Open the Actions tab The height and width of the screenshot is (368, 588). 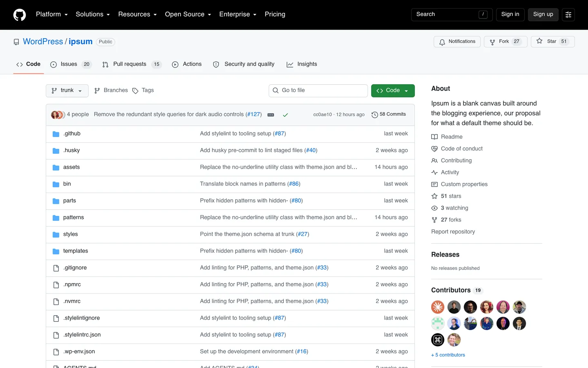click(x=187, y=64)
